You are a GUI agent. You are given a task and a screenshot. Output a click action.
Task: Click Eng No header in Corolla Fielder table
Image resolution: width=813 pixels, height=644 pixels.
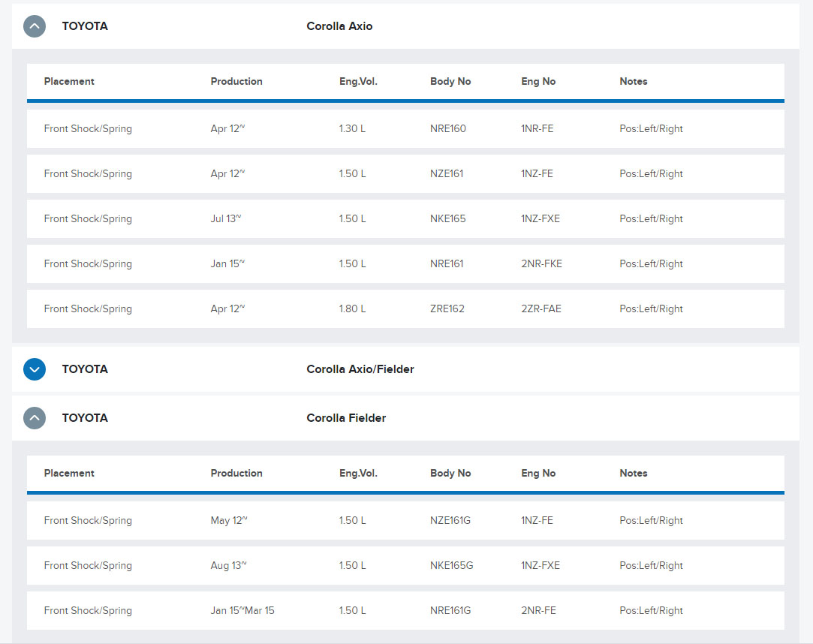point(538,474)
